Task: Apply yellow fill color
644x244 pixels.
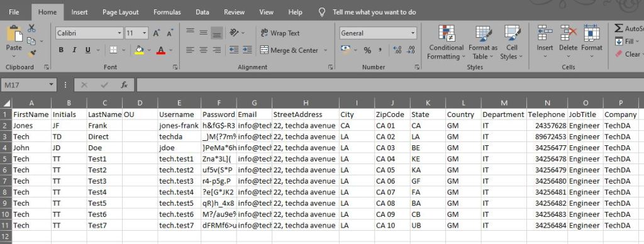Action: 139,50
